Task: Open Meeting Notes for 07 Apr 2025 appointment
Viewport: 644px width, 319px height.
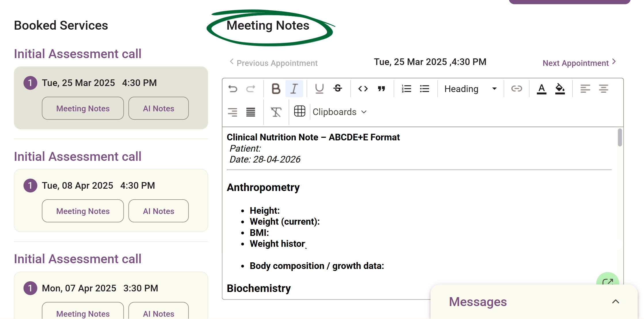Action: [83, 311]
